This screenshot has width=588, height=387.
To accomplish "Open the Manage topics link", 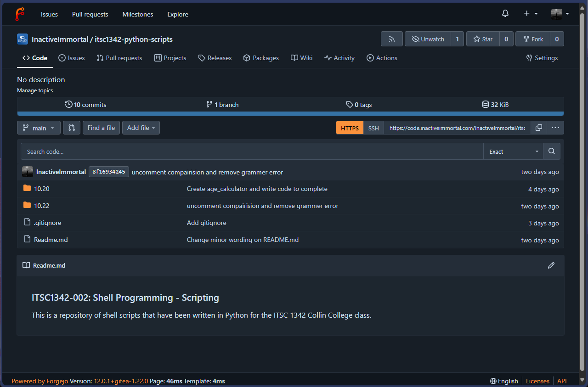I will coord(35,90).
